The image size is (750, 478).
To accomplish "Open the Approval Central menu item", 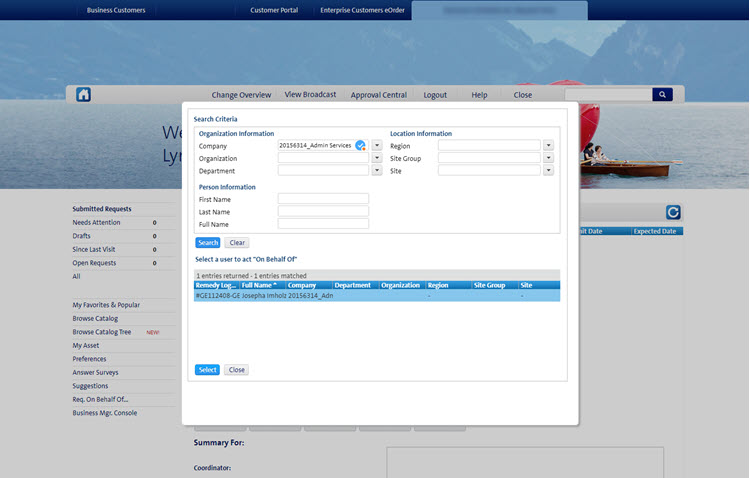I will coord(378,95).
